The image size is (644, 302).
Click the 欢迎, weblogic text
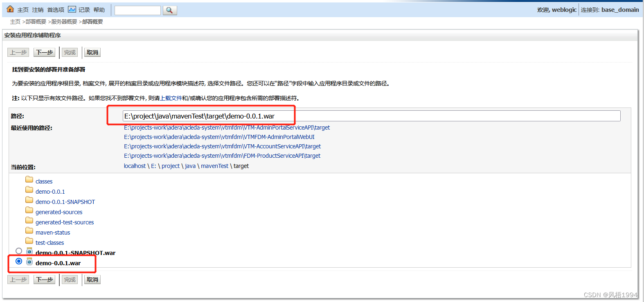pos(557,10)
